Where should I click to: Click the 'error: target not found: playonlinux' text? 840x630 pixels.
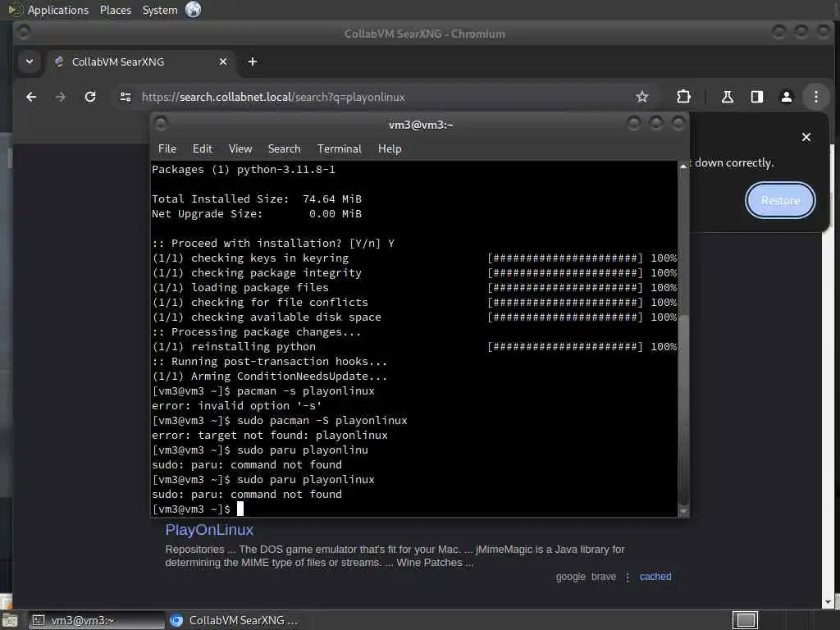point(269,435)
